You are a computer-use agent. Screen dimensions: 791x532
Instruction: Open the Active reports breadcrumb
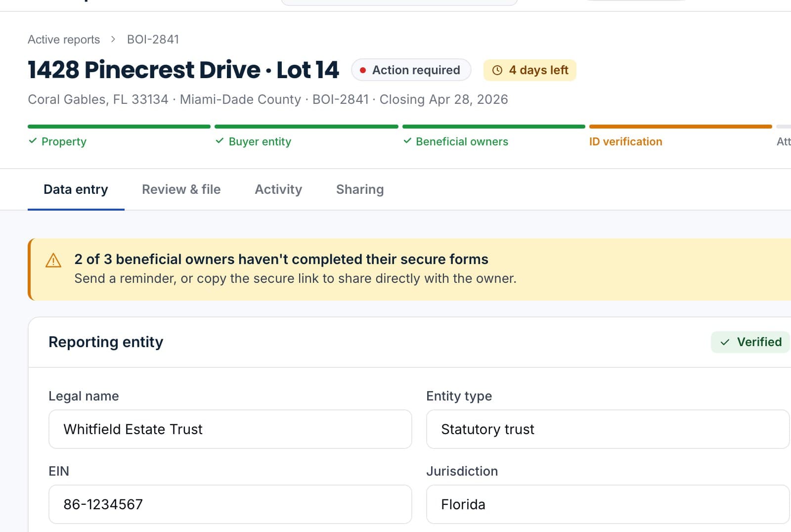click(x=64, y=40)
